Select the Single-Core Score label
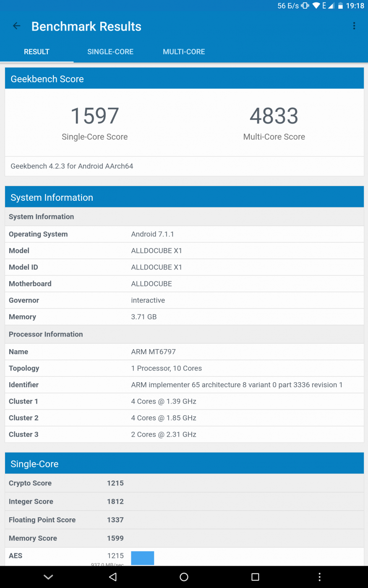Image resolution: width=368 pixels, height=588 pixels. [95, 137]
